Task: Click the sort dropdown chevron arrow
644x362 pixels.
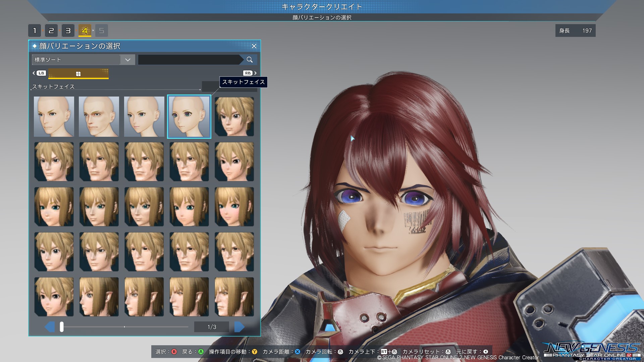Action: (127, 60)
